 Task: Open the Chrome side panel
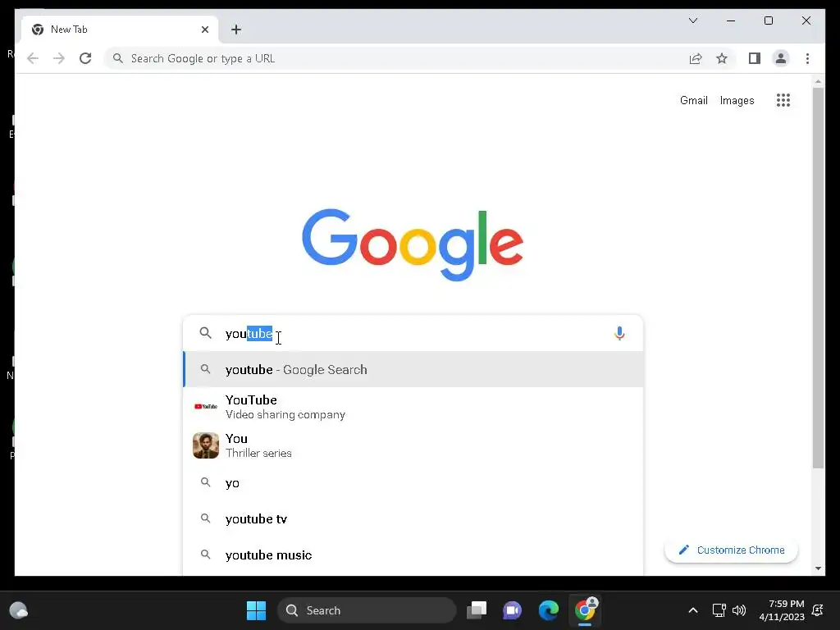tap(755, 58)
